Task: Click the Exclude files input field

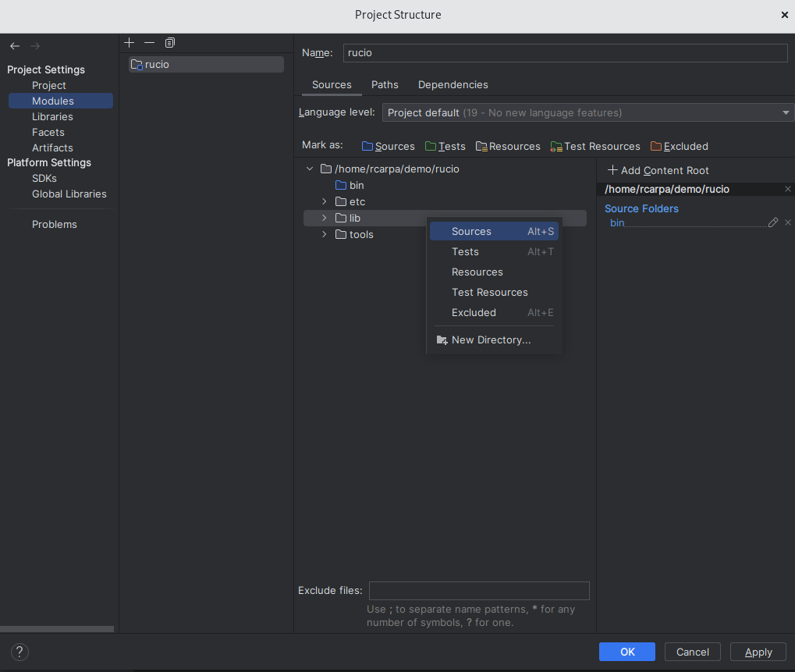Action: coord(478,590)
